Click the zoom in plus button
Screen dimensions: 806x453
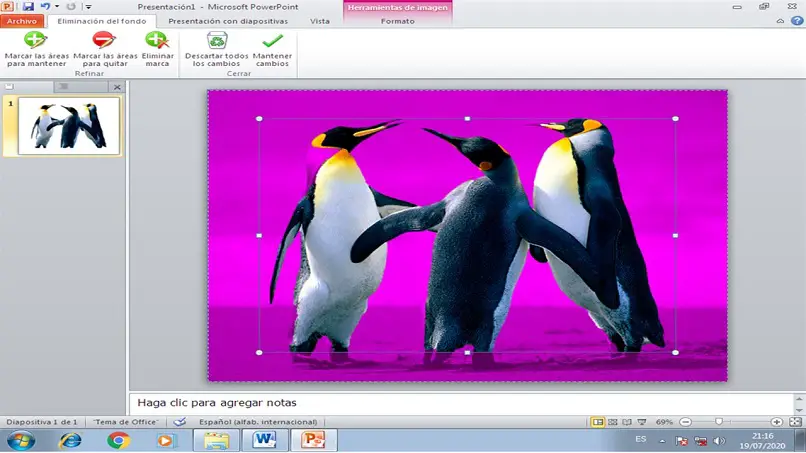(x=777, y=422)
